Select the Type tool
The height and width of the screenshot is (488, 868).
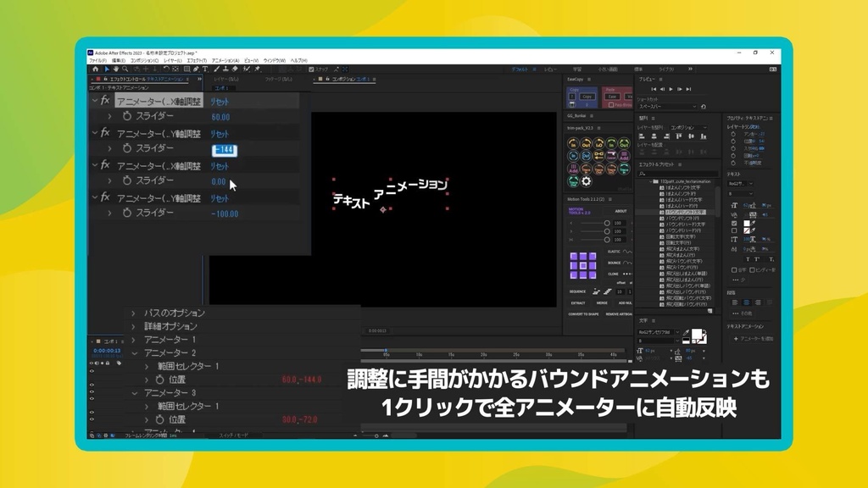[x=206, y=69]
